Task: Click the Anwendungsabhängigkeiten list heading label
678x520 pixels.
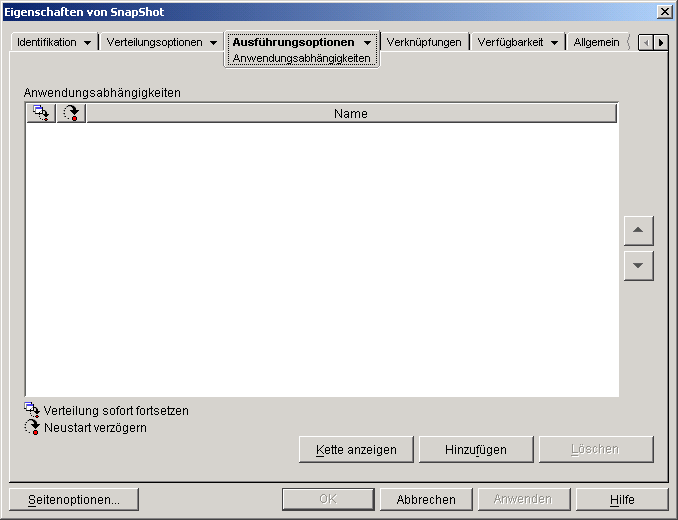Action: pos(102,93)
